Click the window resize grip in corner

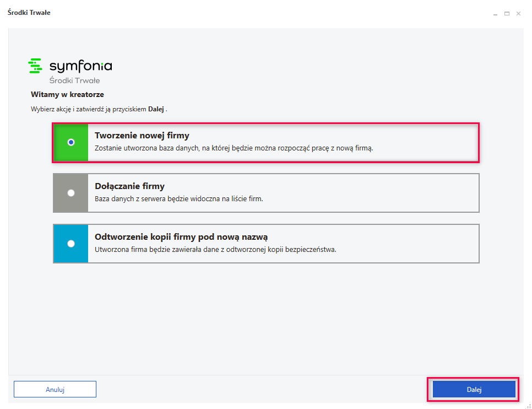click(528, 406)
